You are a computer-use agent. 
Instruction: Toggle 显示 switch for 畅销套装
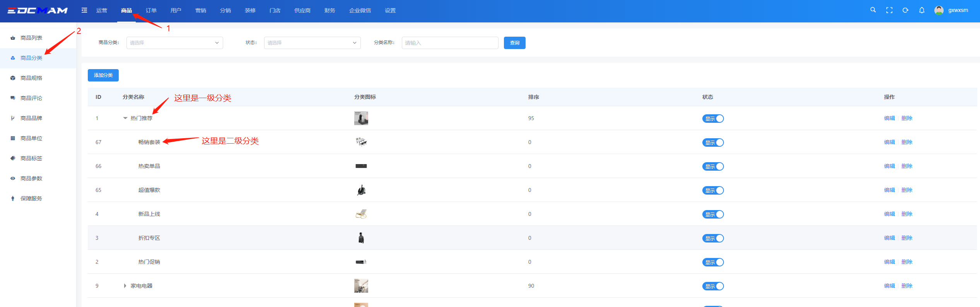(x=713, y=142)
